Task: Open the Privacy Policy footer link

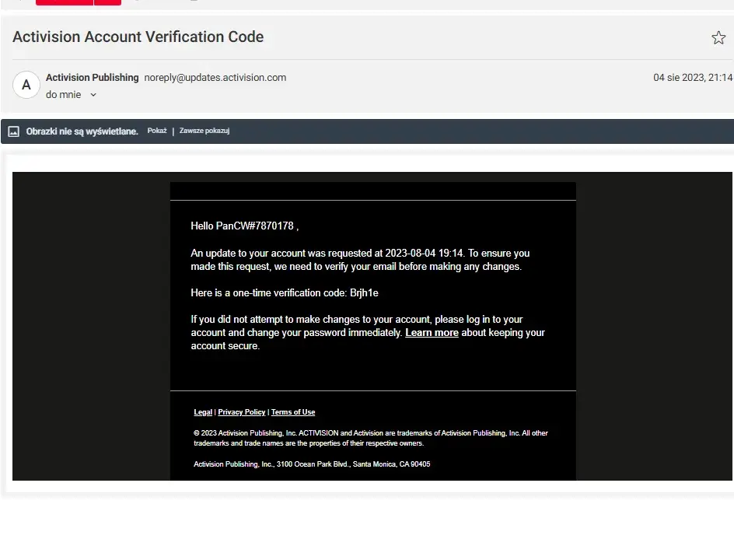Action: pyautogui.click(x=241, y=412)
